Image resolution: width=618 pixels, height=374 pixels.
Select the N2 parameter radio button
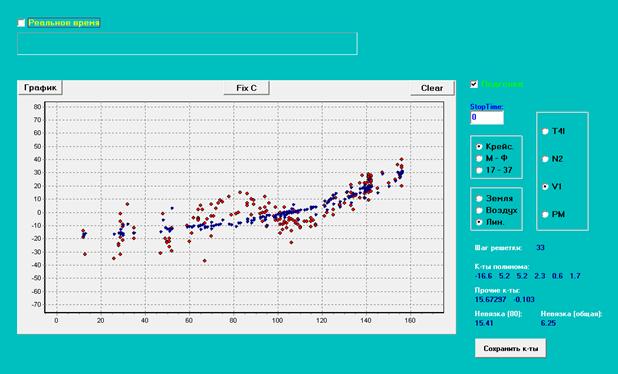point(545,159)
